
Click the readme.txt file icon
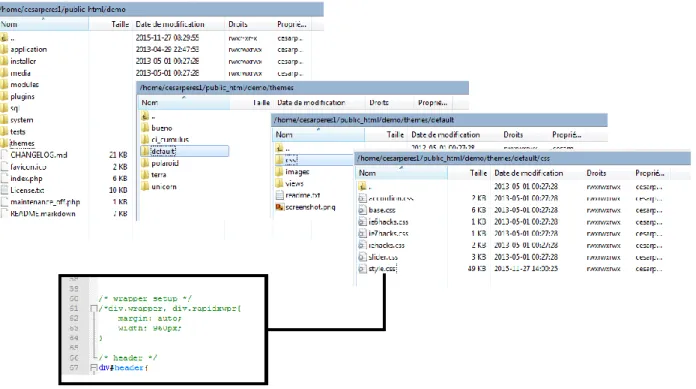pos(279,195)
